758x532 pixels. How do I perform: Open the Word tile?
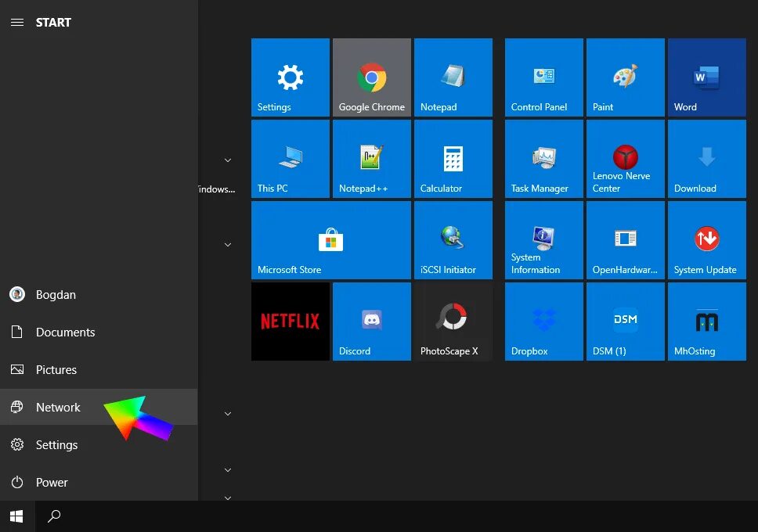click(707, 77)
